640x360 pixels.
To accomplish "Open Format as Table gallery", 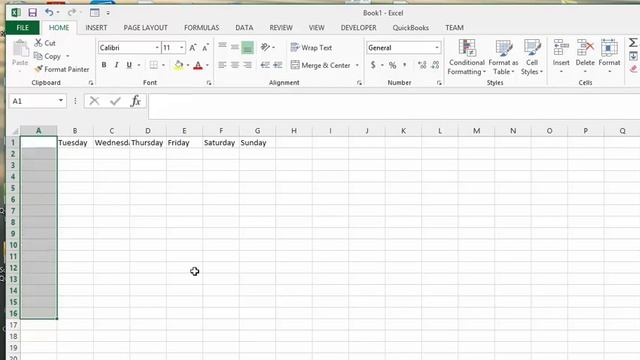I will pos(503,57).
